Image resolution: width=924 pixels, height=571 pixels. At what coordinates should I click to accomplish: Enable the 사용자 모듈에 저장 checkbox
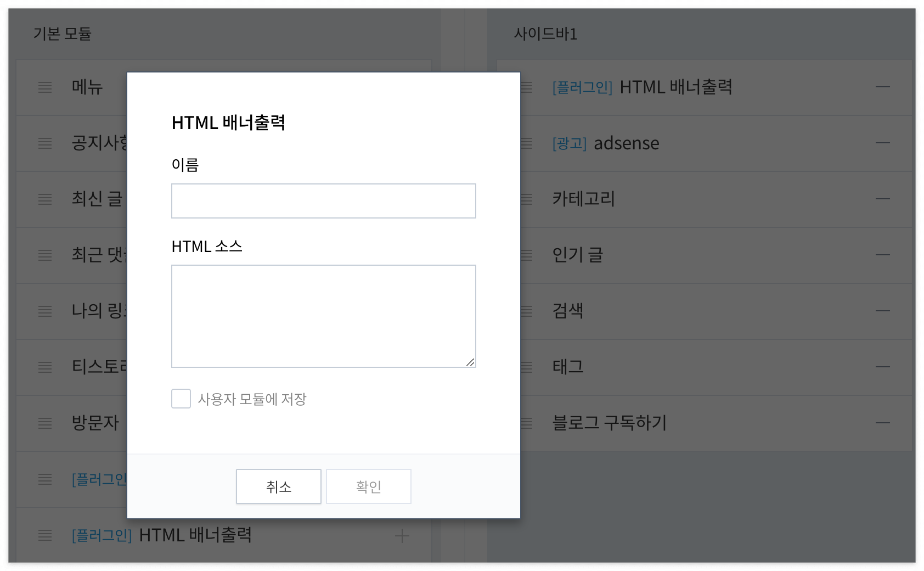point(181,399)
